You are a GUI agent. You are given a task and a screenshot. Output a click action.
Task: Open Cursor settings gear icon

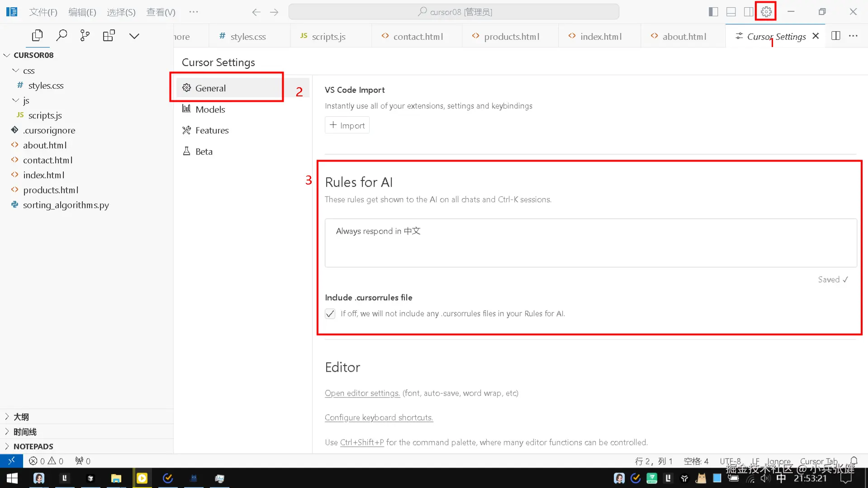766,12
